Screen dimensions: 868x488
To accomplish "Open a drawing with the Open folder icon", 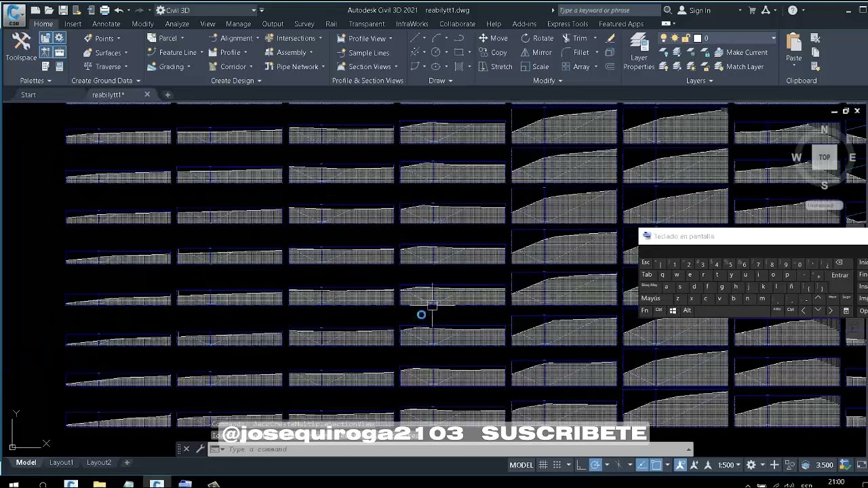I will (49, 10).
